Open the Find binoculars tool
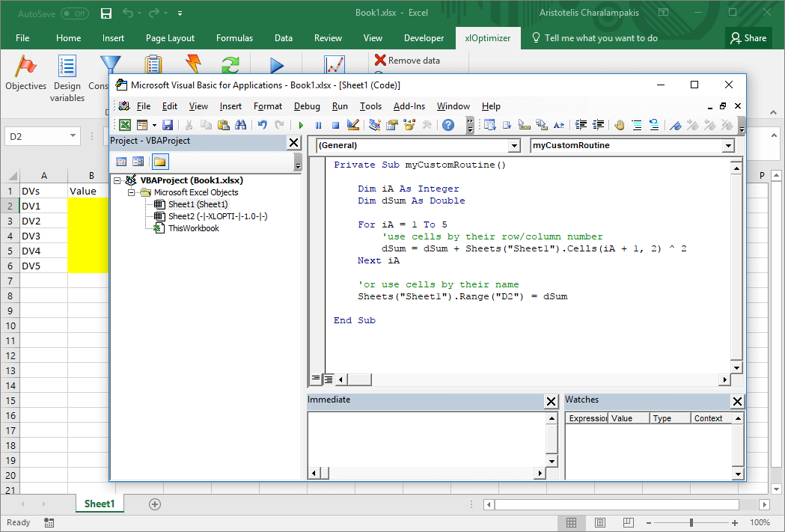 241,125
